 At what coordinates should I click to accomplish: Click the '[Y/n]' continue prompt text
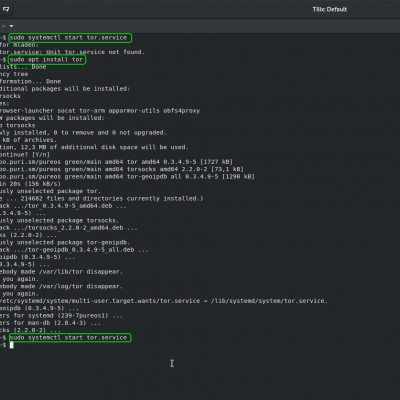(41, 155)
